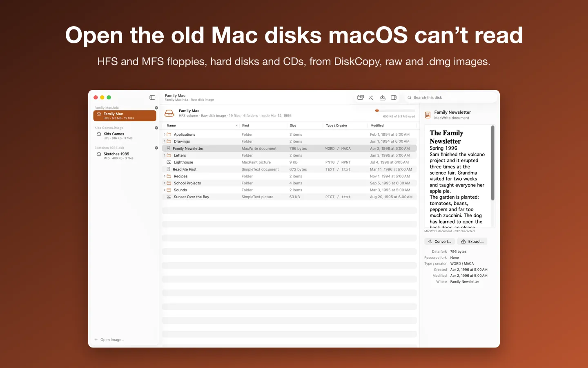Sort the file list by Size column
This screenshot has height=368, width=588.
click(x=305, y=126)
